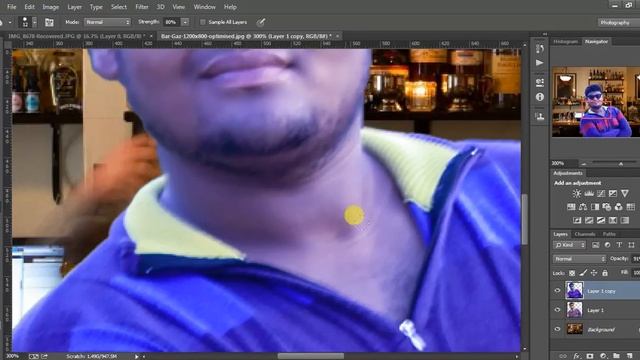Screen dimensions: 640x360
Task: Add a Posterize adjustment
Action: click(x=589, y=220)
